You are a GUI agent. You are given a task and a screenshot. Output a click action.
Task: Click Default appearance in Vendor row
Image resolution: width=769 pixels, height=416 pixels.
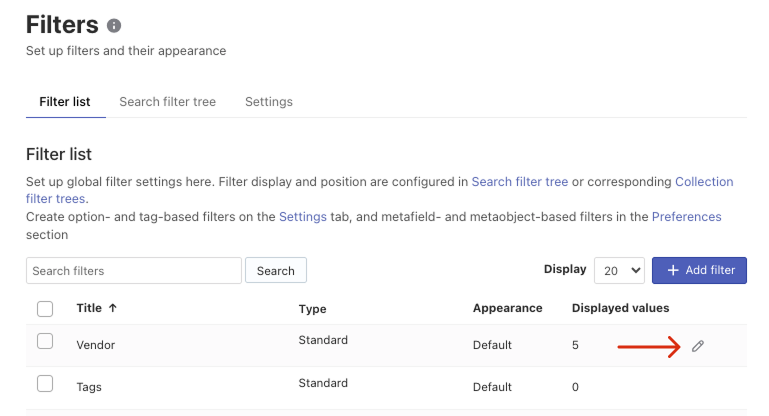coord(492,345)
